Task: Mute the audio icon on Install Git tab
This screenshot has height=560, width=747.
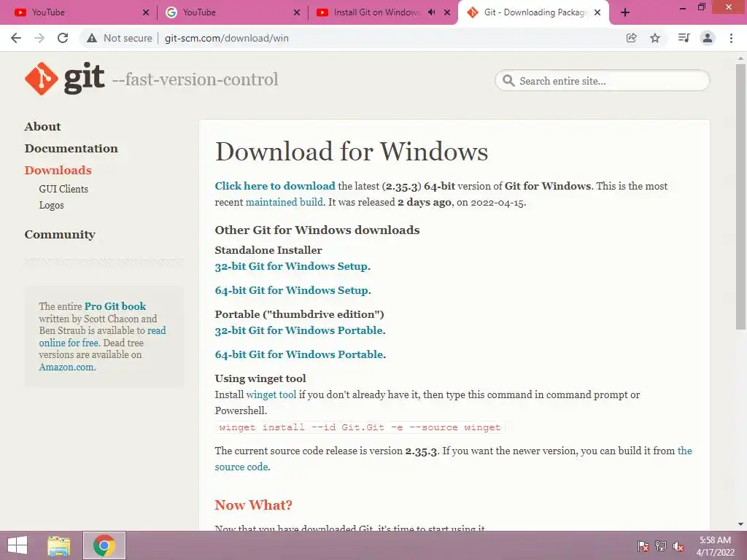Action: click(x=431, y=12)
